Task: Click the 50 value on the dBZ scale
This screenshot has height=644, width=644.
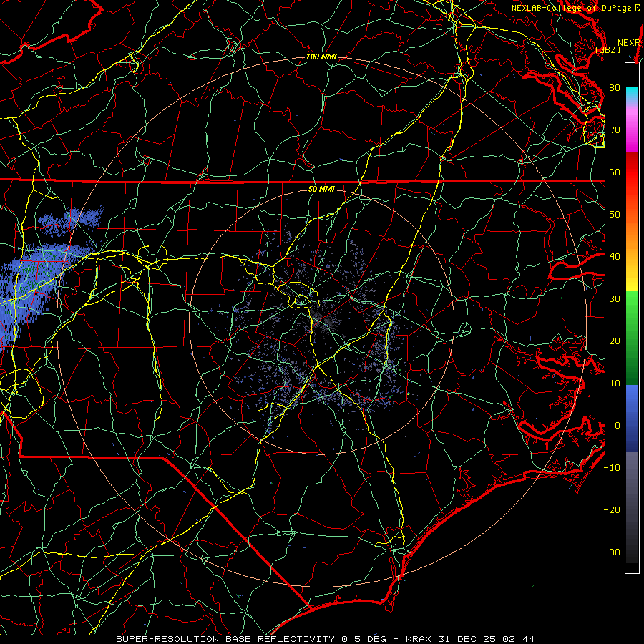Action: click(x=615, y=215)
